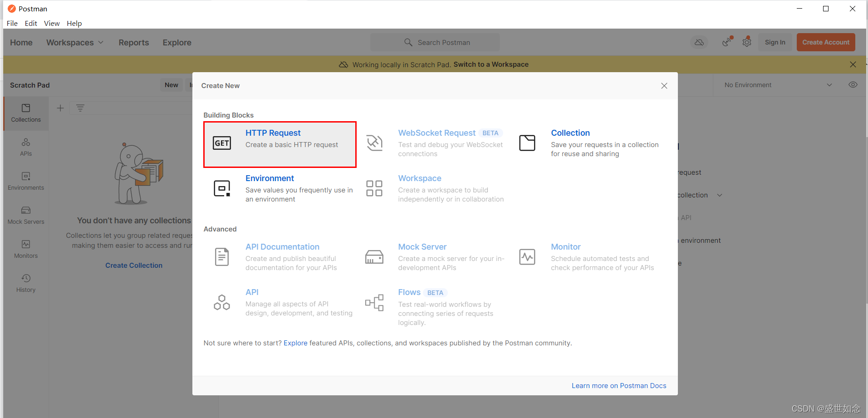
Task: Click the Monitor title
Action: pos(566,247)
